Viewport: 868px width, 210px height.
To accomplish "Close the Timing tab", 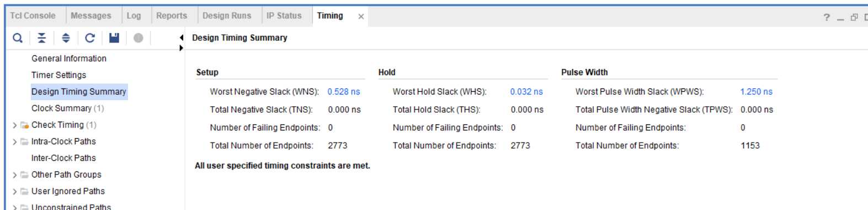I will pyautogui.click(x=361, y=17).
